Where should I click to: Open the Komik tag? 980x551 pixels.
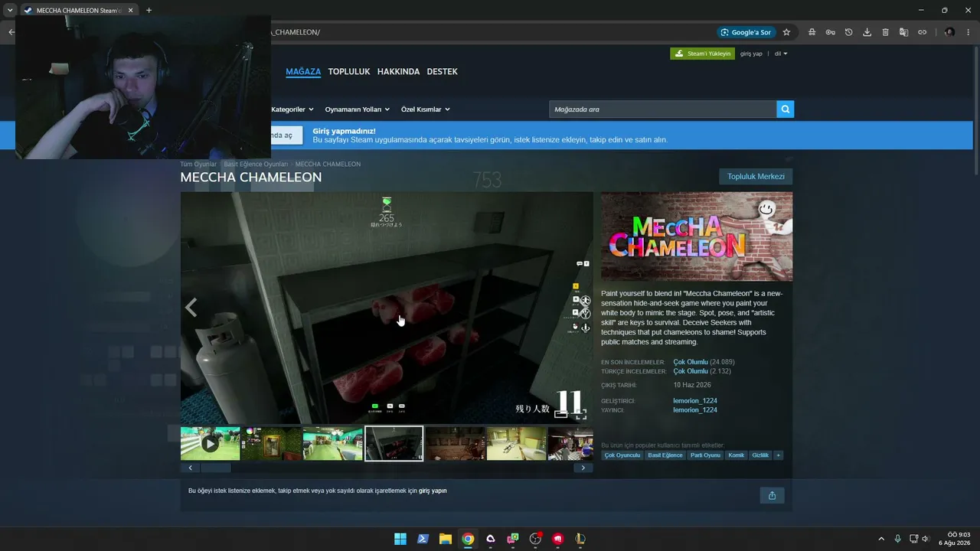737,455
